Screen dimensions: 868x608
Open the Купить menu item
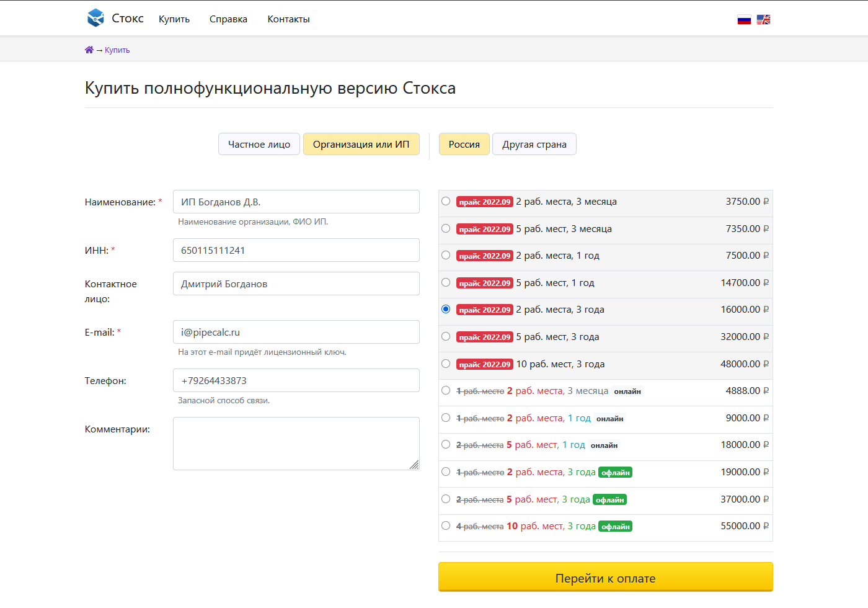[174, 19]
